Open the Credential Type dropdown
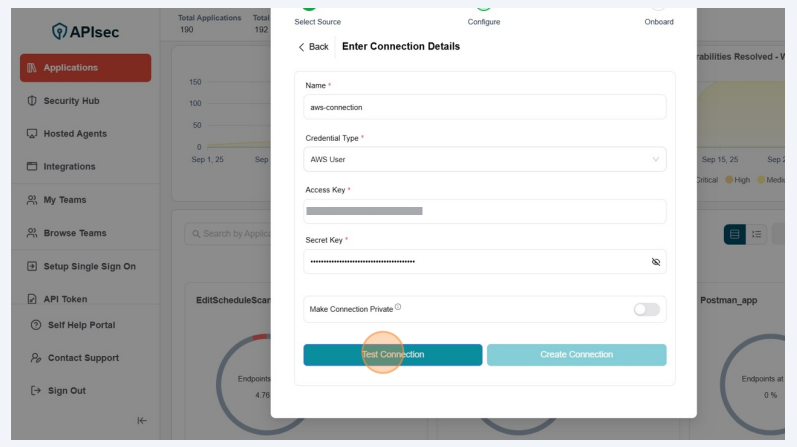This screenshot has width=797, height=447. 484,159
